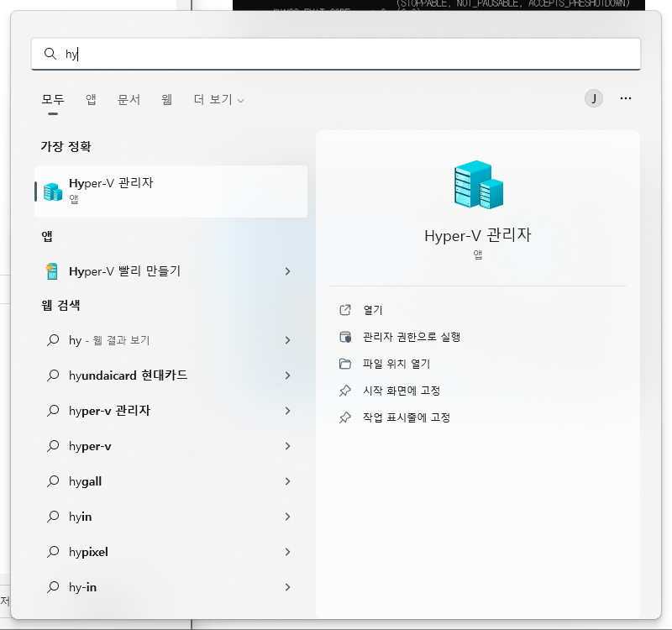Switch to the 문서 tab

pos(129,99)
